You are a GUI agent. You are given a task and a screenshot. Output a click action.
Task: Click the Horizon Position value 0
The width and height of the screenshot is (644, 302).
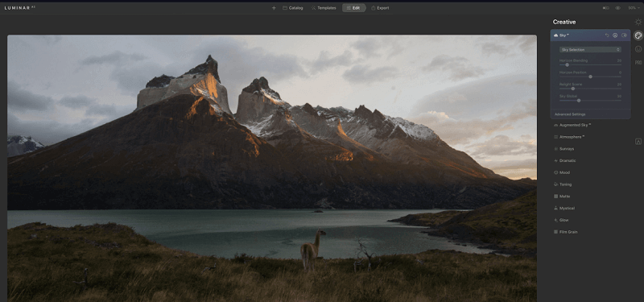[620, 72]
